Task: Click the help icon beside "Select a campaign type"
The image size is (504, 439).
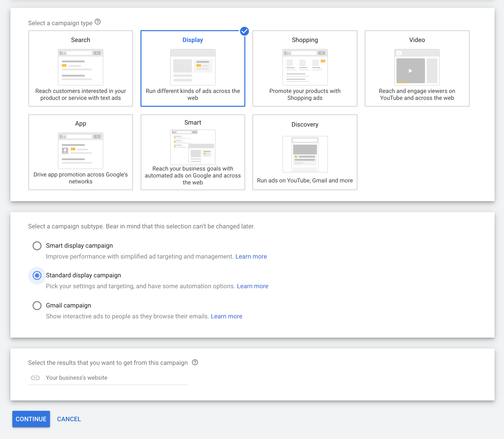Action: [x=98, y=22]
